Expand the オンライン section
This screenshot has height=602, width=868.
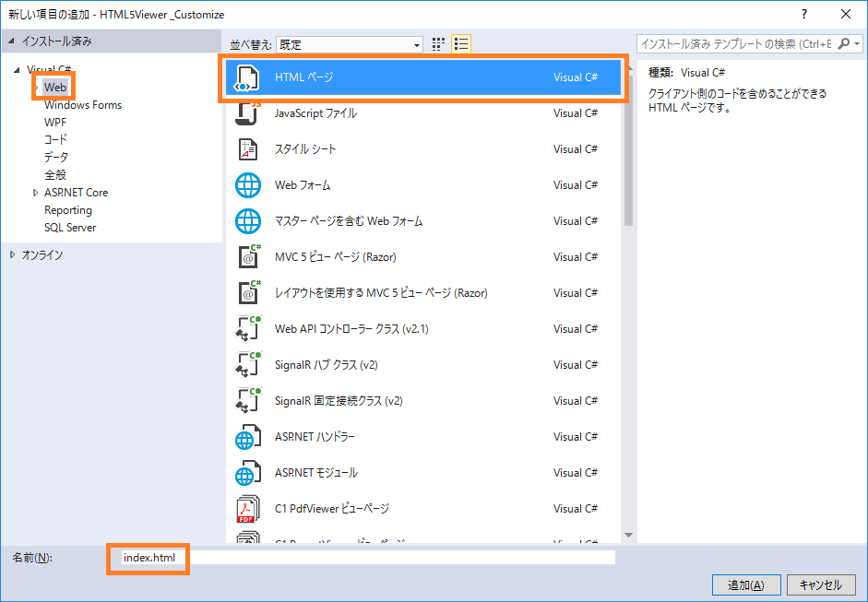(12, 255)
